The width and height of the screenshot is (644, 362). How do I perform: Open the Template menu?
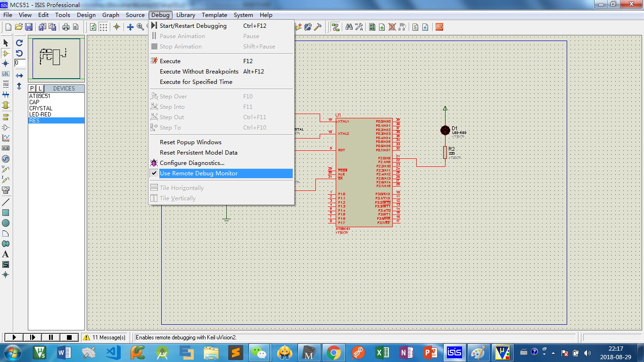point(215,15)
